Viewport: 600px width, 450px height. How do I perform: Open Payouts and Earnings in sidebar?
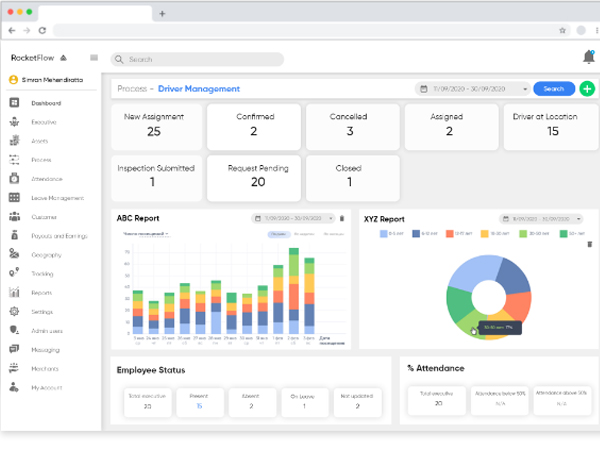59,236
